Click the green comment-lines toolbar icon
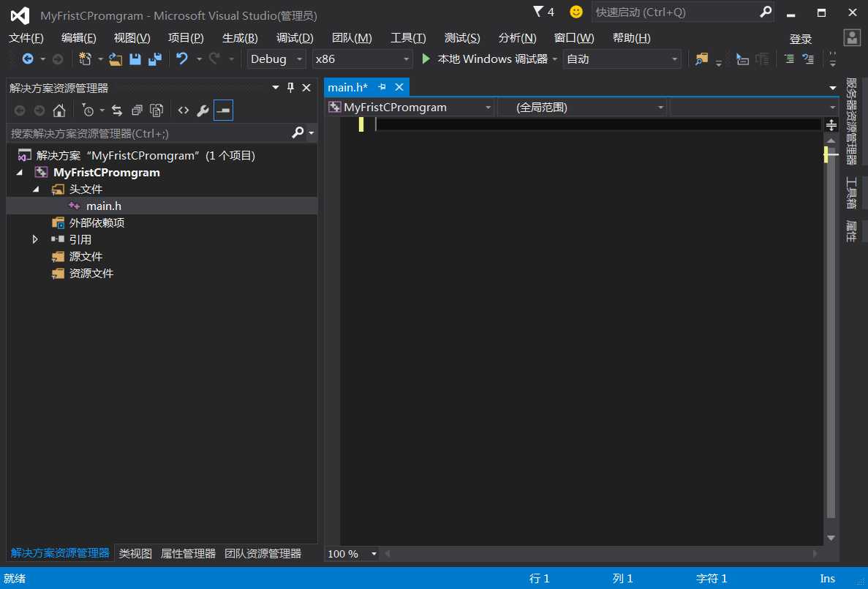The width and height of the screenshot is (868, 589). click(x=790, y=59)
